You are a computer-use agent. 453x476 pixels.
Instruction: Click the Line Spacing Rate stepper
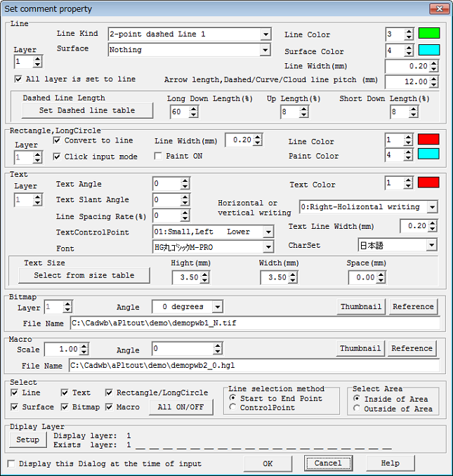[x=185, y=216]
